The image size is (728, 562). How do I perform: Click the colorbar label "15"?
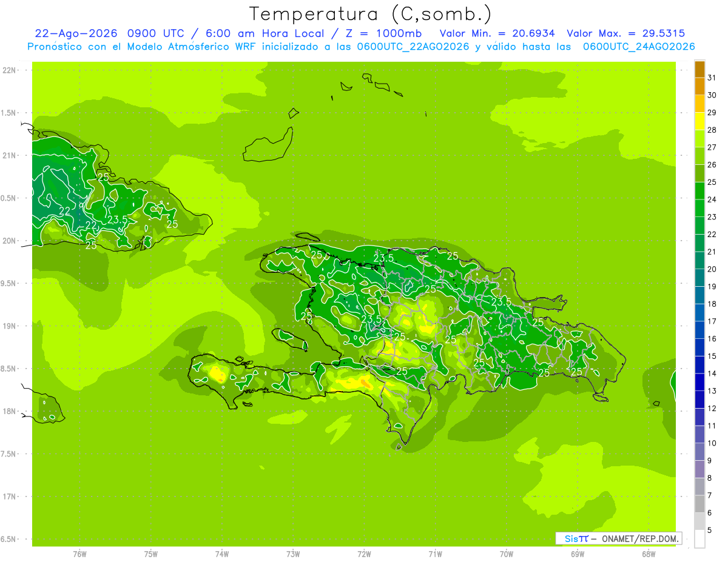712,356
